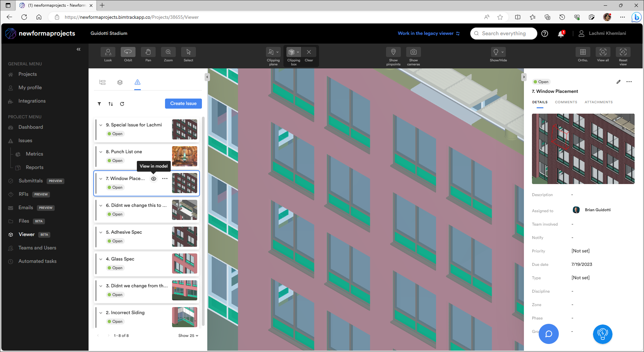Open Automated tasks
This screenshot has height=352, width=644.
(x=37, y=261)
